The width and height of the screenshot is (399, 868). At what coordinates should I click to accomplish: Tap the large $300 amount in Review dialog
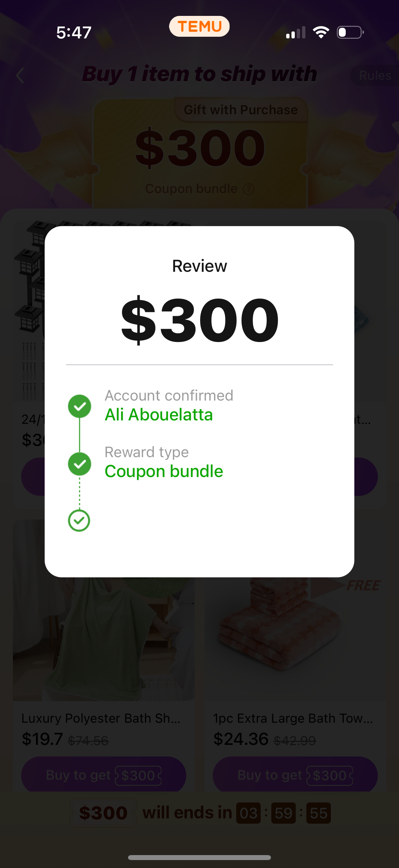(x=200, y=319)
